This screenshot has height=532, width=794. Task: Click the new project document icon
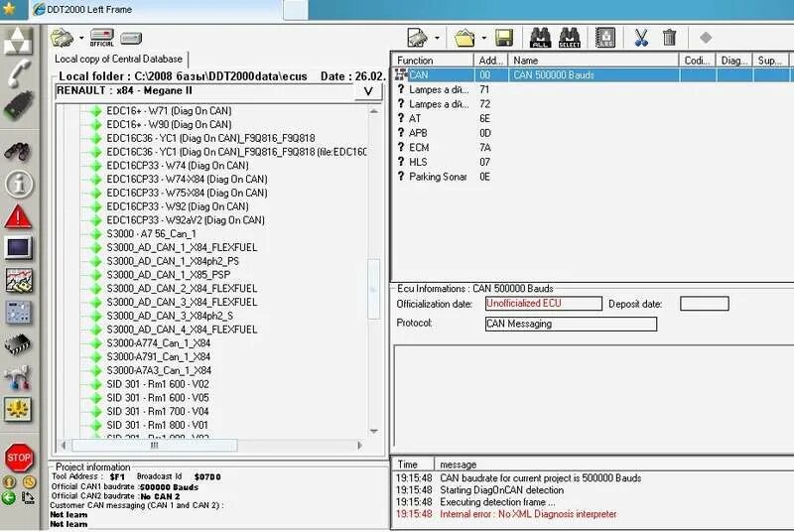point(418,38)
